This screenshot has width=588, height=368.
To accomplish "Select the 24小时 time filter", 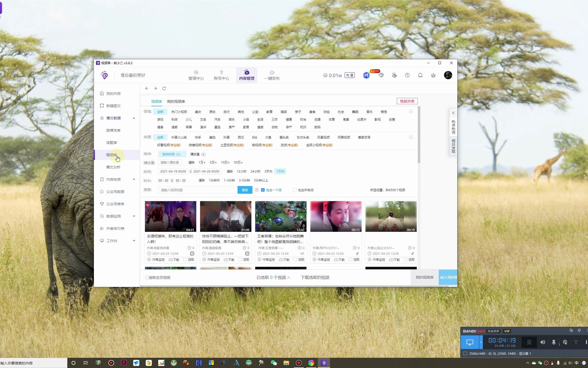I will [255, 171].
